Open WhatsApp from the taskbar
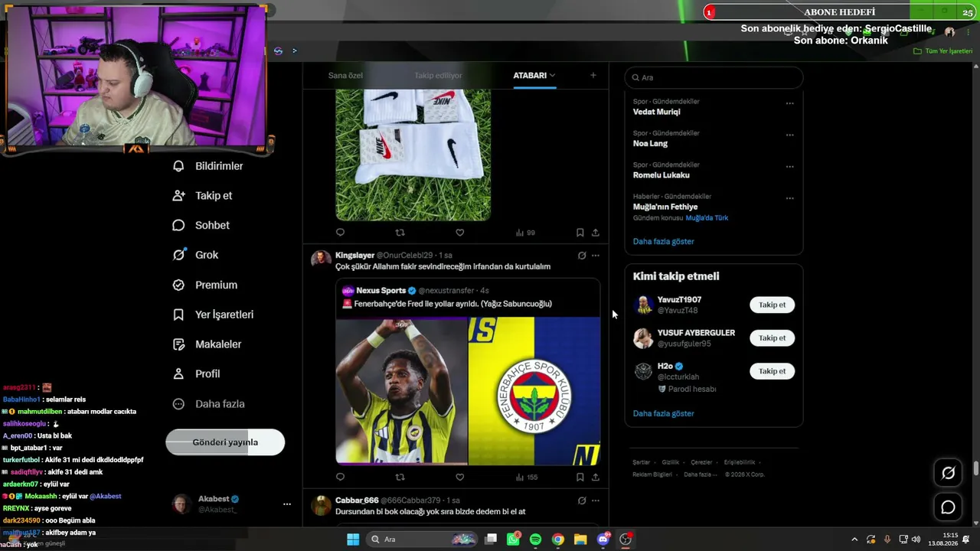Viewport: 980px width, 551px height. (513, 539)
